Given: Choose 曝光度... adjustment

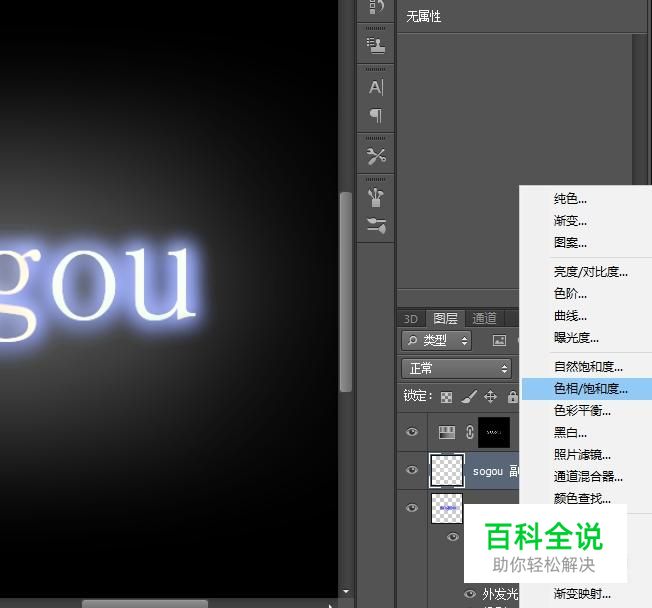Looking at the screenshot, I should pos(576,338).
